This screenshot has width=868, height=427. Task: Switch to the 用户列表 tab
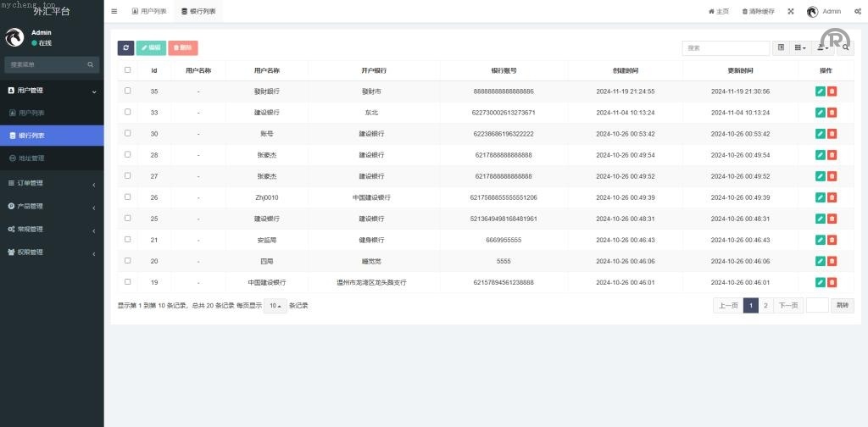pos(149,11)
